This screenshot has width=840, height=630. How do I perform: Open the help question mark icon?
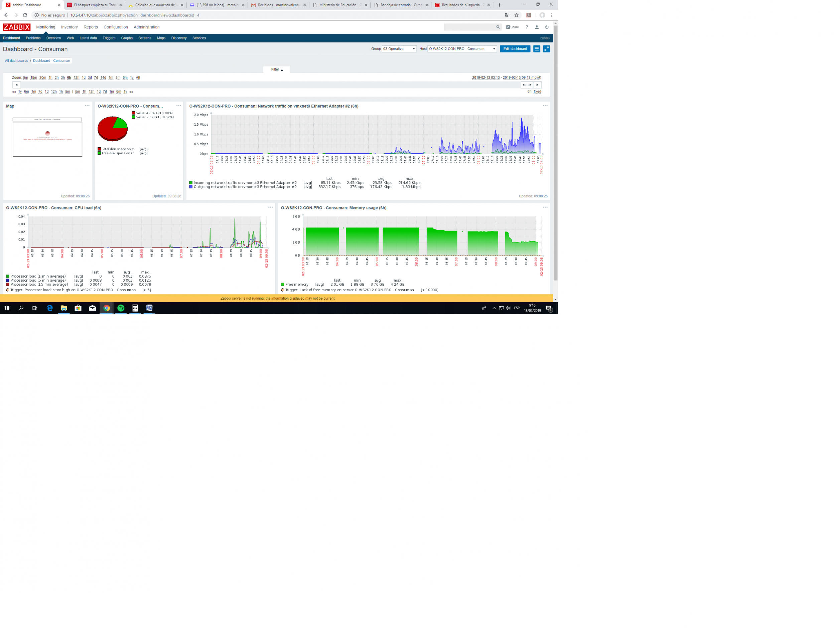tap(527, 27)
